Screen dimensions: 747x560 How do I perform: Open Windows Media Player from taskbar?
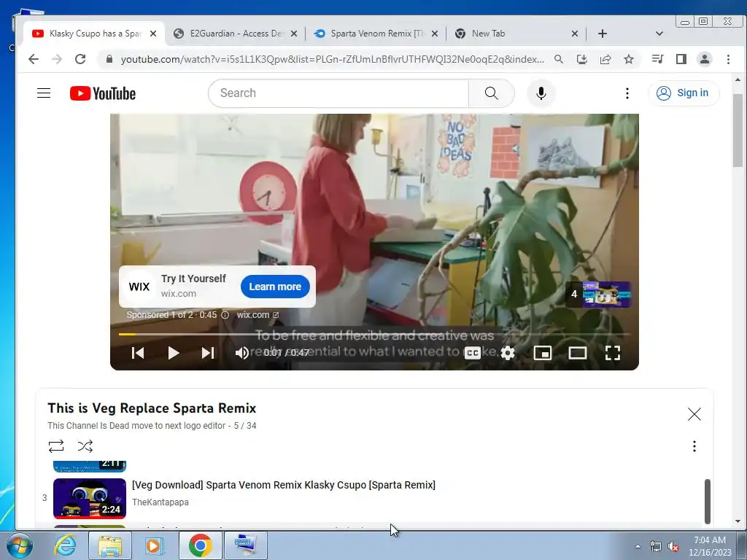[155, 545]
